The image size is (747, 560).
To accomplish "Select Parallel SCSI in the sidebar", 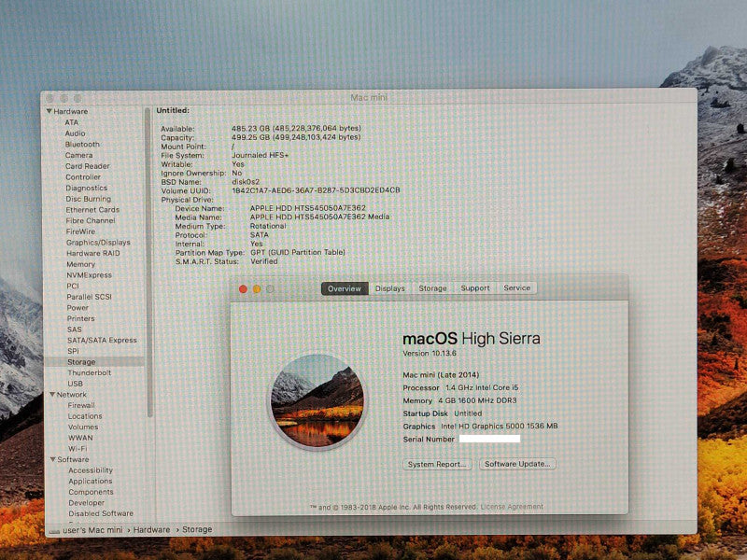I will coord(89,297).
